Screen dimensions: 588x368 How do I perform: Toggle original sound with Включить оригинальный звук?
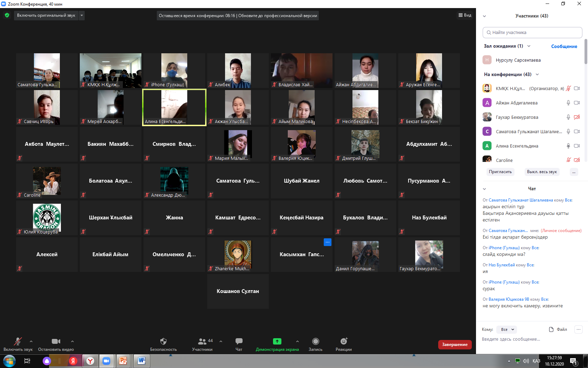[46, 15]
